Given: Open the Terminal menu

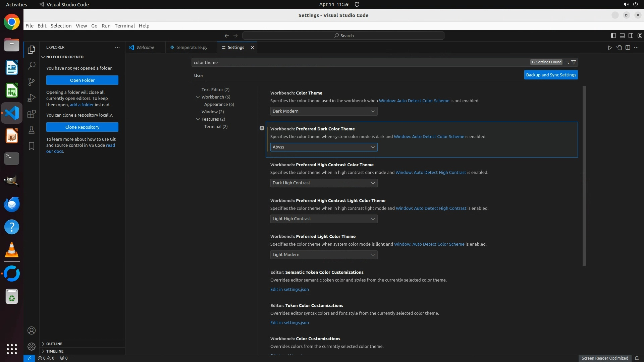Looking at the screenshot, I should pos(124,26).
